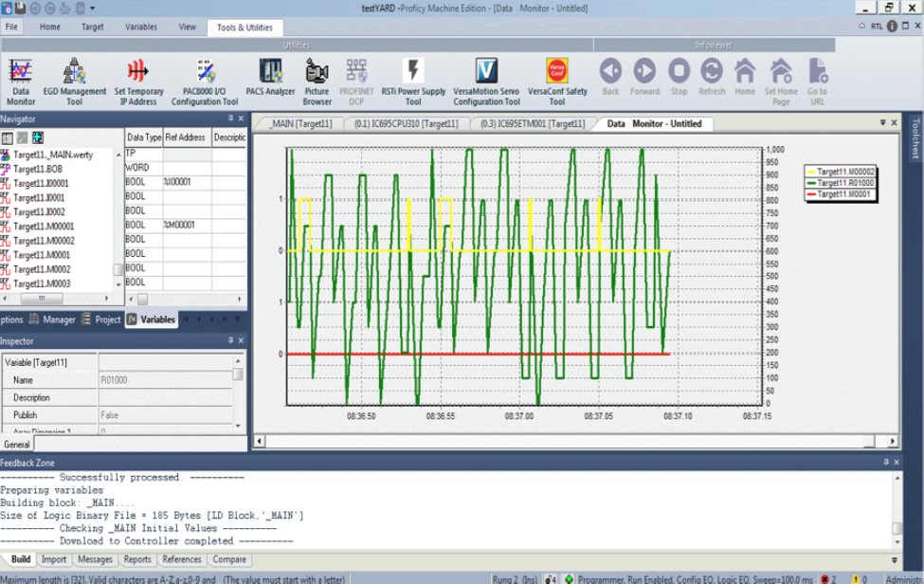Click the yellow warning count icon in status bar
Screen dimensions: 924x584
(x=856, y=579)
